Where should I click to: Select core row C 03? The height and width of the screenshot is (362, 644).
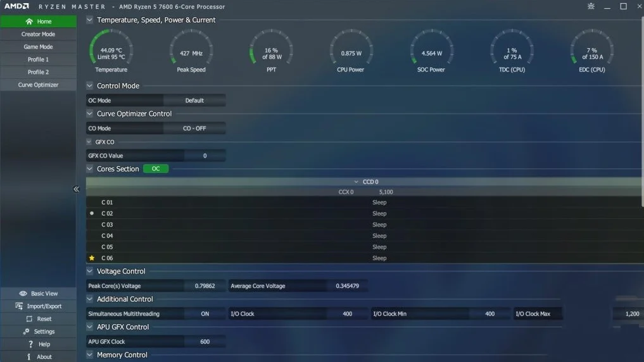point(365,225)
